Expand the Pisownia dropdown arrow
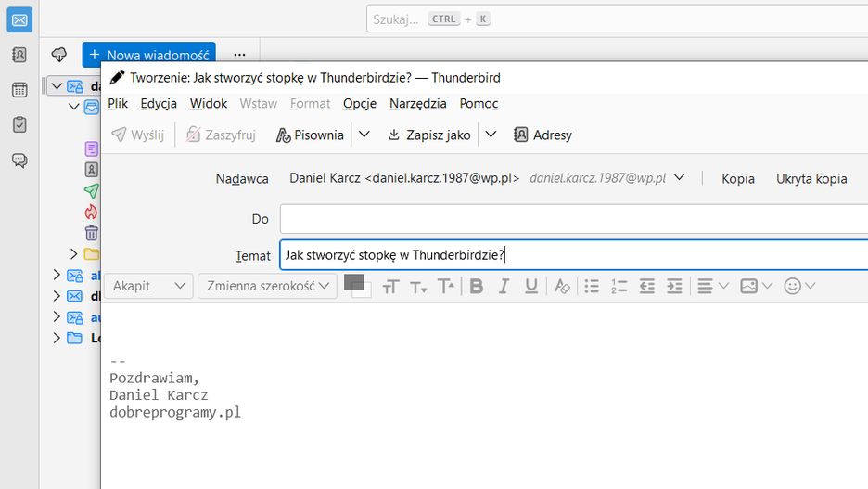 tap(364, 135)
